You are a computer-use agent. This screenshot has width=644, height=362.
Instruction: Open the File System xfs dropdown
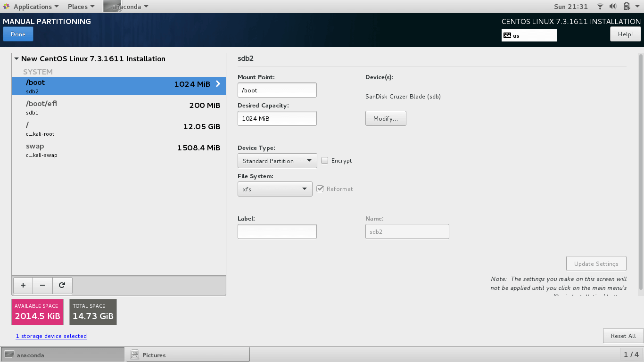tap(275, 189)
